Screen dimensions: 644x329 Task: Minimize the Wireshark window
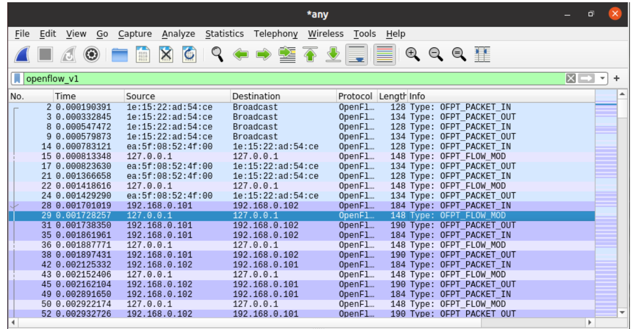tap(568, 14)
